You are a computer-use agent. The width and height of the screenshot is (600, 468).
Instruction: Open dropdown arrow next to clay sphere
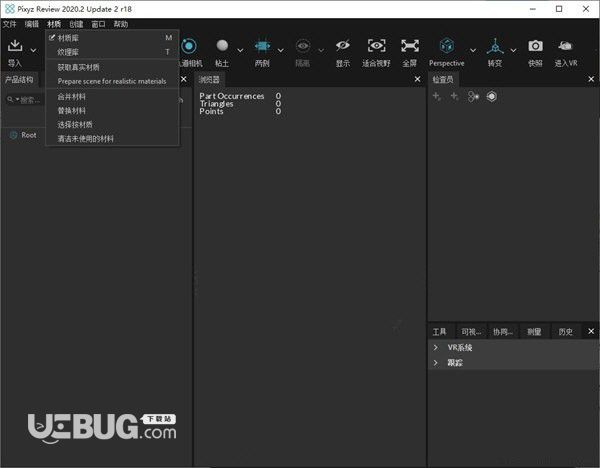(240, 50)
